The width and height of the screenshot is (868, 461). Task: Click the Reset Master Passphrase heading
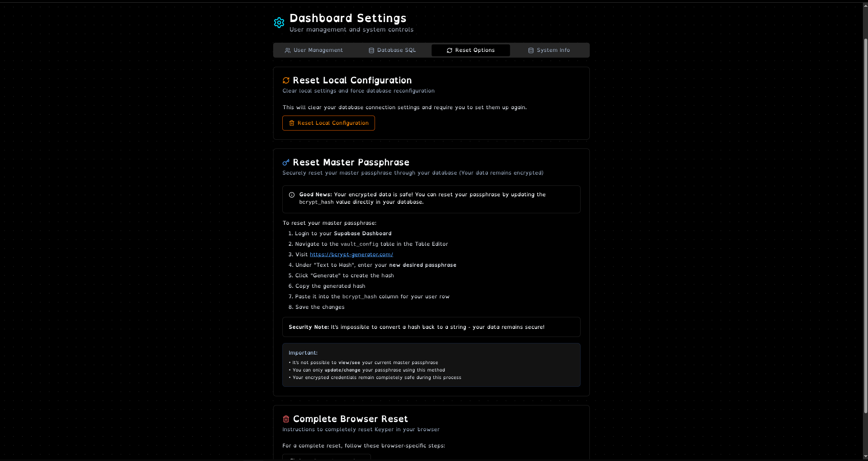(351, 162)
